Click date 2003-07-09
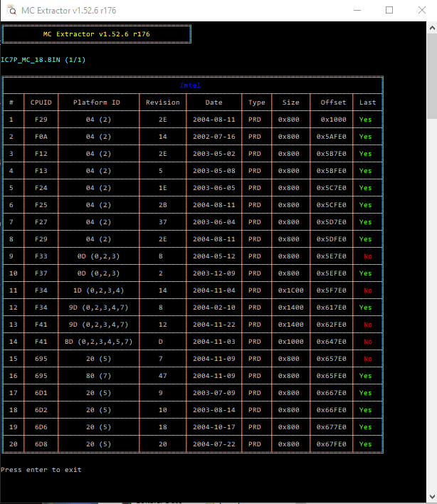437x504 pixels. (x=214, y=393)
